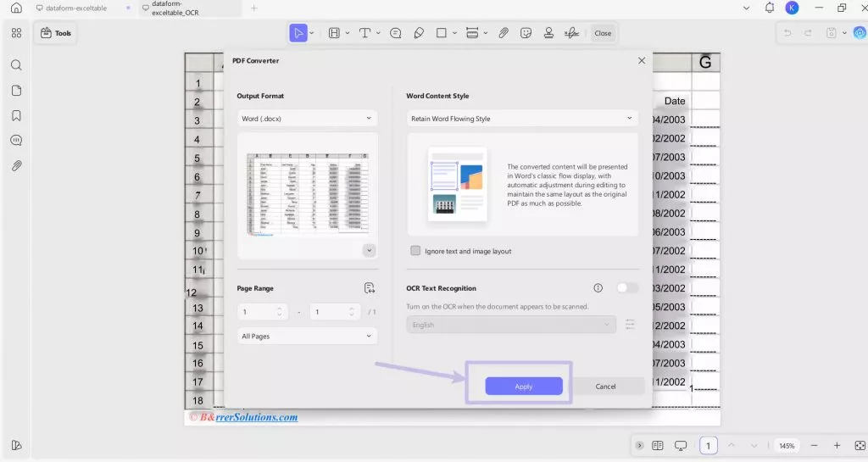Click the Cancel button

click(x=605, y=387)
